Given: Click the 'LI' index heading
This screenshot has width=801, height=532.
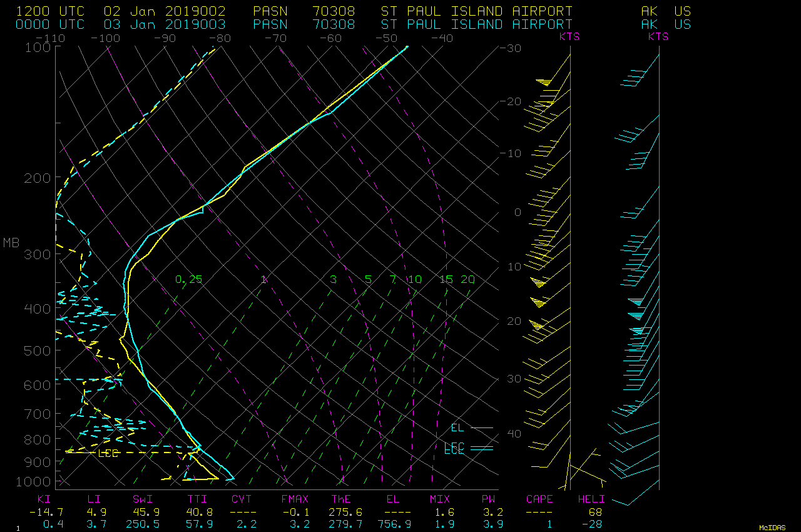Looking at the screenshot, I should click(x=93, y=499).
